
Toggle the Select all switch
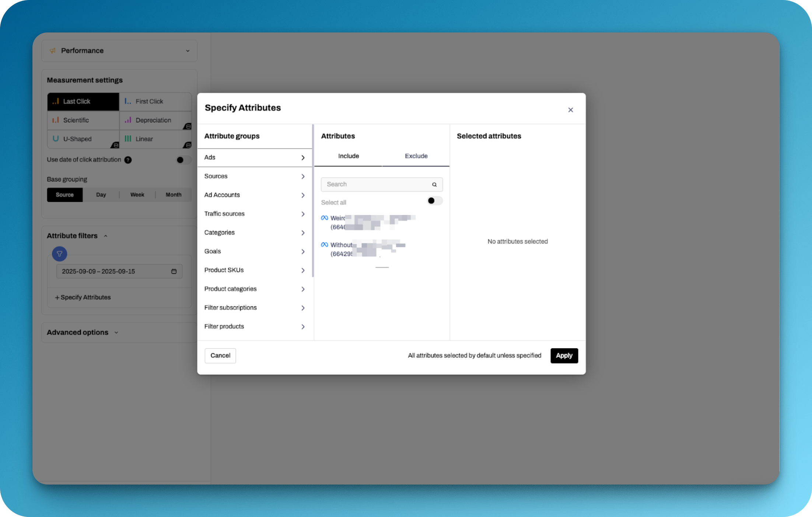tap(434, 201)
